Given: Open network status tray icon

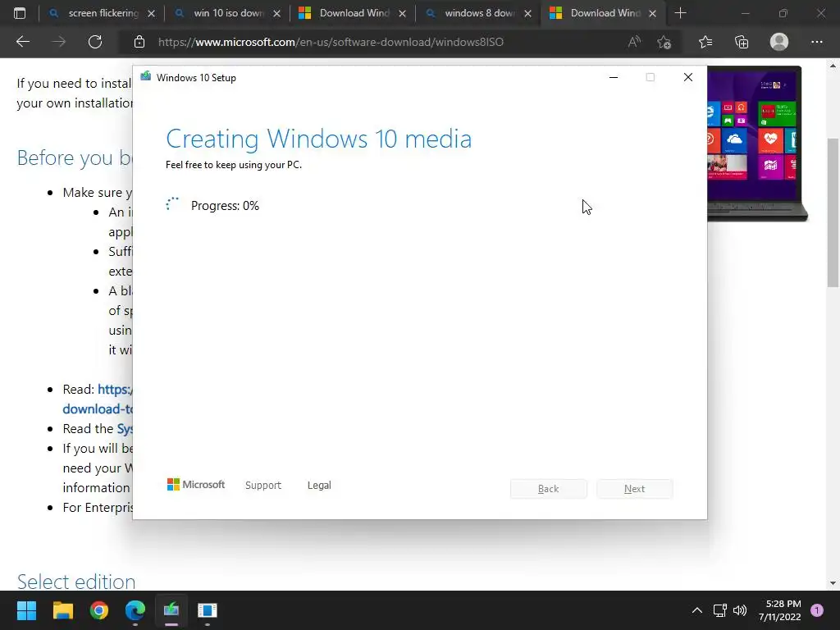Looking at the screenshot, I should (x=719, y=610).
